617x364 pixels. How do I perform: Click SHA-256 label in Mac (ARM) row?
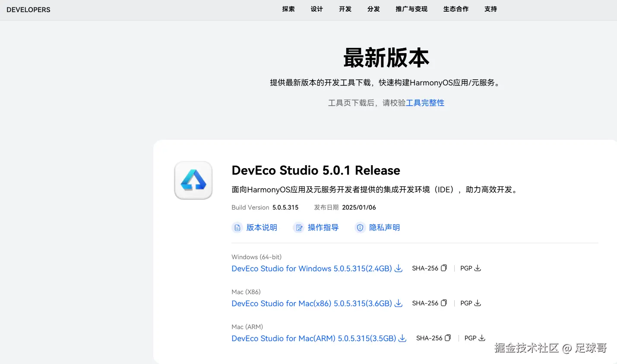pyautogui.click(x=429, y=338)
